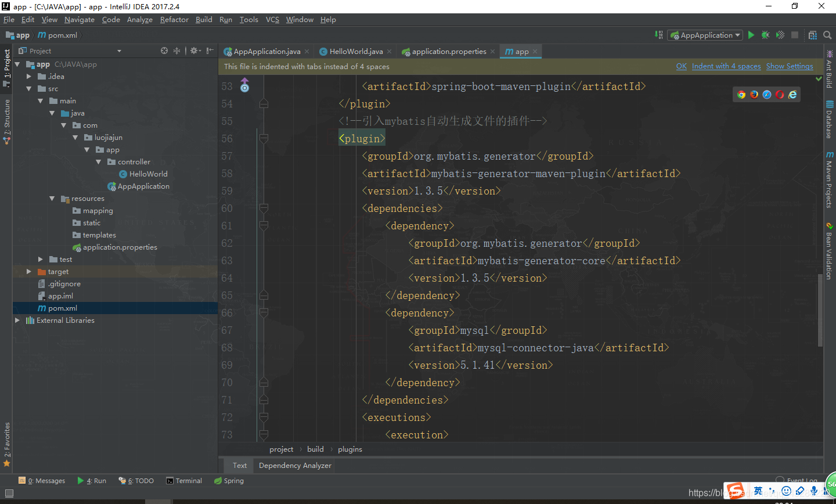Click the Make Project build icon
This screenshot has width=836, height=504.
(659, 35)
